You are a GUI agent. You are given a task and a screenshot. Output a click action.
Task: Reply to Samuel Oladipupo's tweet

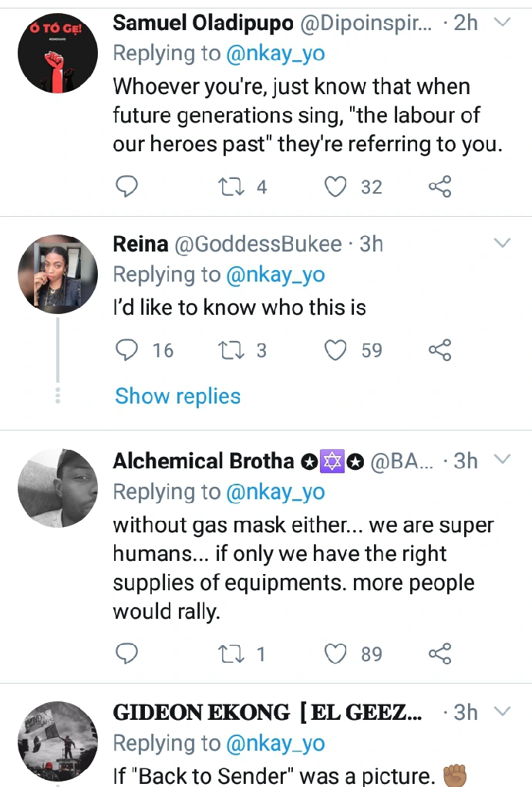[126, 187]
